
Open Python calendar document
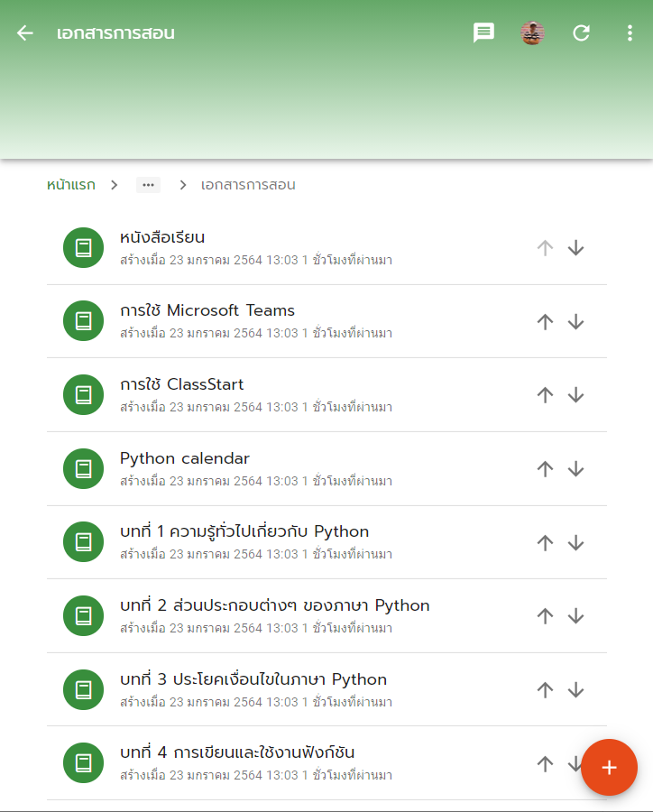coord(185,458)
